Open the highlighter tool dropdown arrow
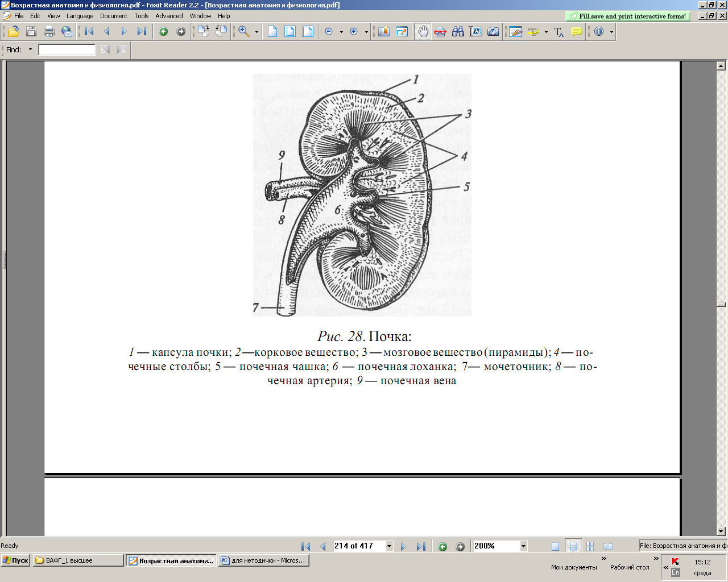This screenshot has width=728, height=582. coord(546,32)
